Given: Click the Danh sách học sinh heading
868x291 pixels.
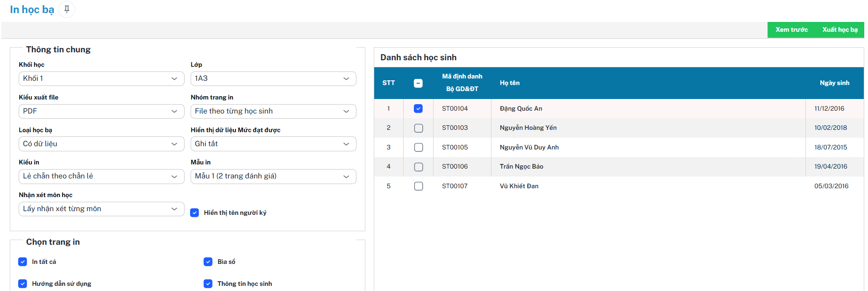Looking at the screenshot, I should point(418,57).
